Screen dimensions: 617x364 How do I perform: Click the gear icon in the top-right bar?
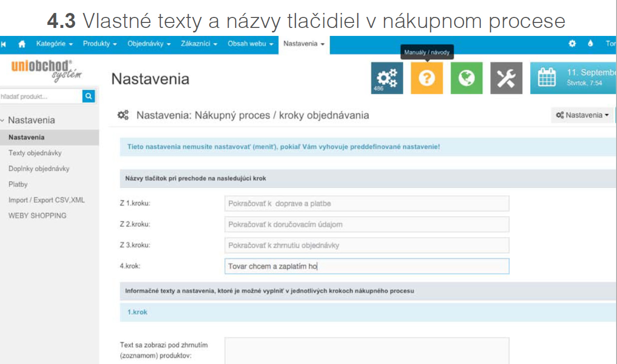572,44
